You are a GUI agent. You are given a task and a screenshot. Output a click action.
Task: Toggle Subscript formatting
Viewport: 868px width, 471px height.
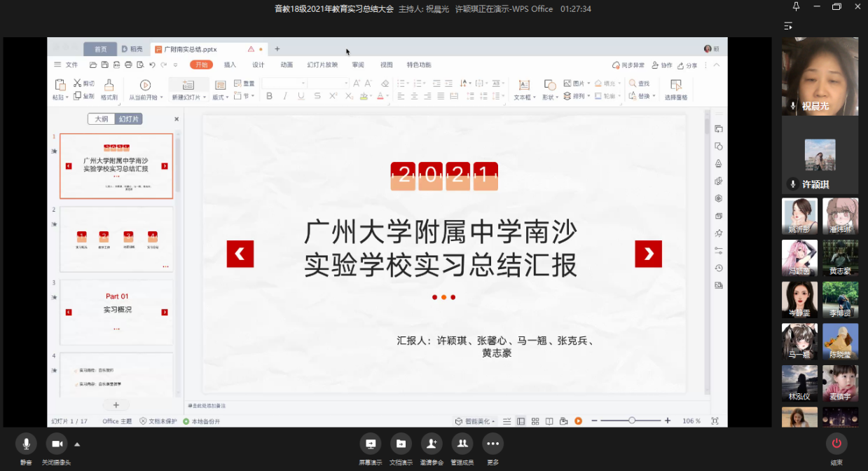point(350,96)
